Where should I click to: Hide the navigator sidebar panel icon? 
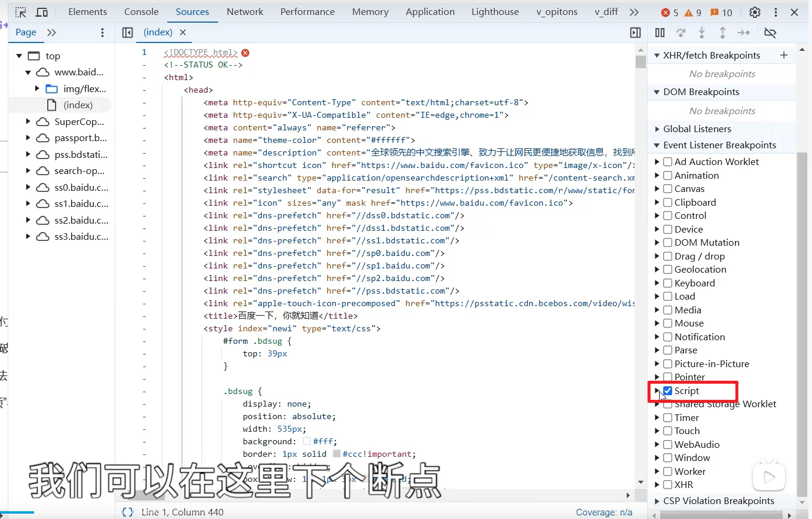coord(127,33)
